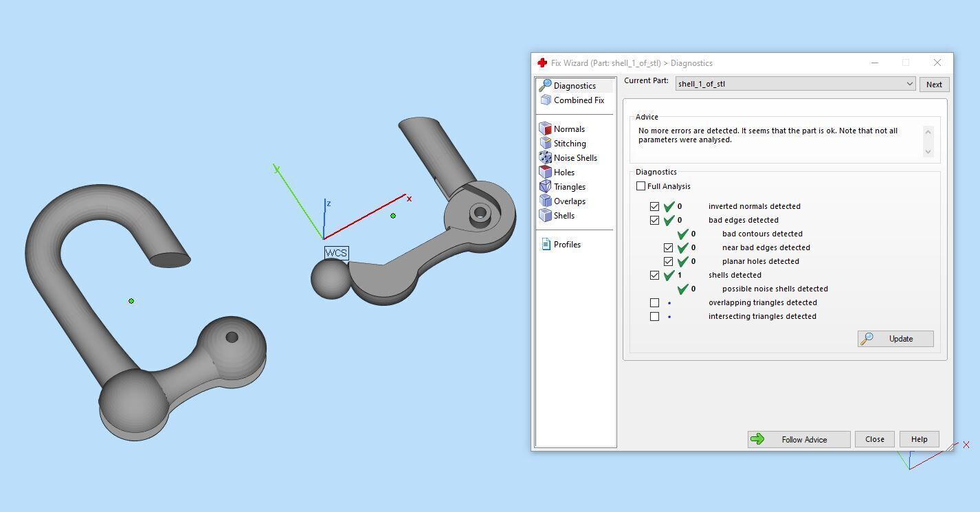Click green checkmark beside bad contours detected

[x=682, y=234]
